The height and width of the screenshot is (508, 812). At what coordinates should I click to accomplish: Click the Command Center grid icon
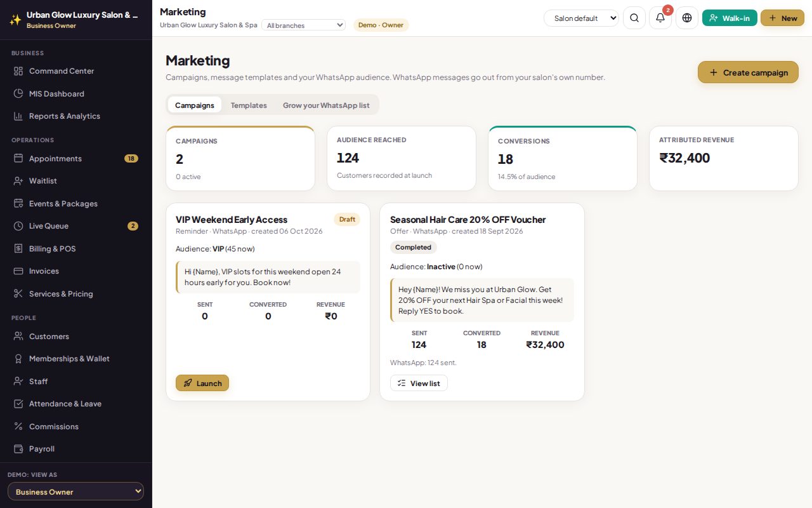18,71
